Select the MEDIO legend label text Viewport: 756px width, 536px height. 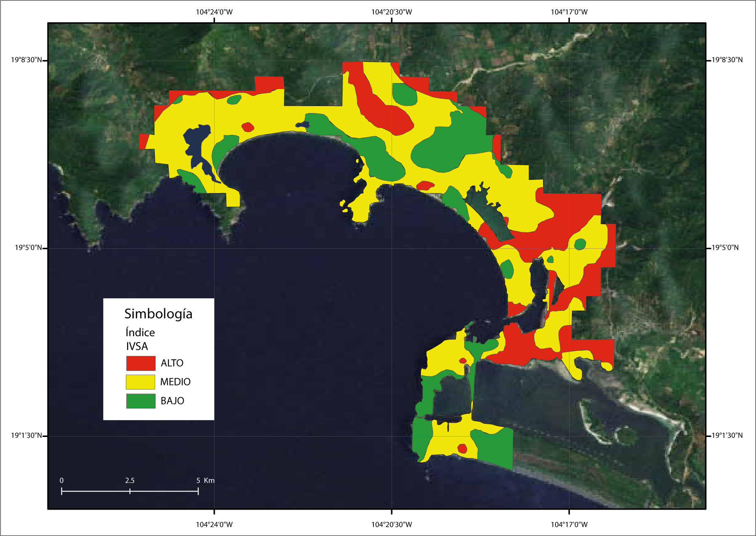175,382
